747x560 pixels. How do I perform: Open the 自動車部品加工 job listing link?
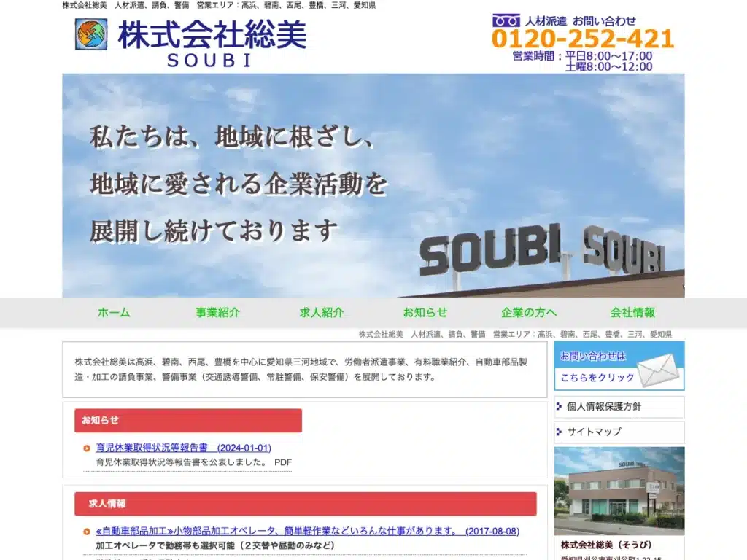click(x=307, y=531)
